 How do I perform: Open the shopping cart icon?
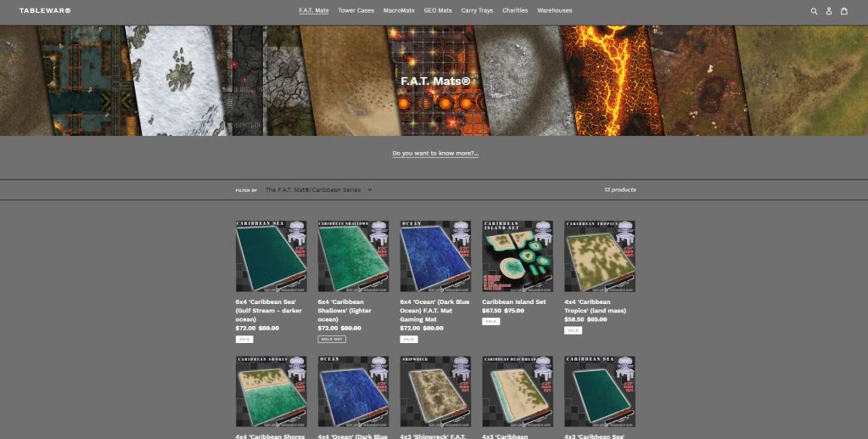tap(843, 10)
